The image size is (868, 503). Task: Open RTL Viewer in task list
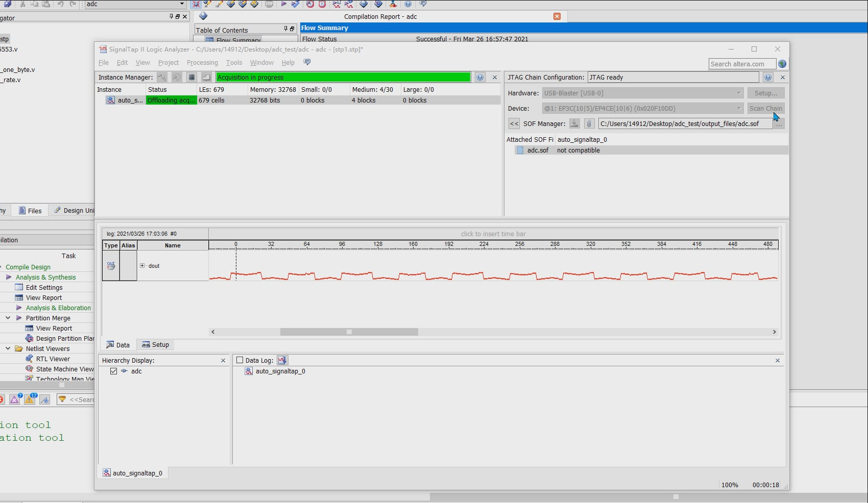point(53,359)
